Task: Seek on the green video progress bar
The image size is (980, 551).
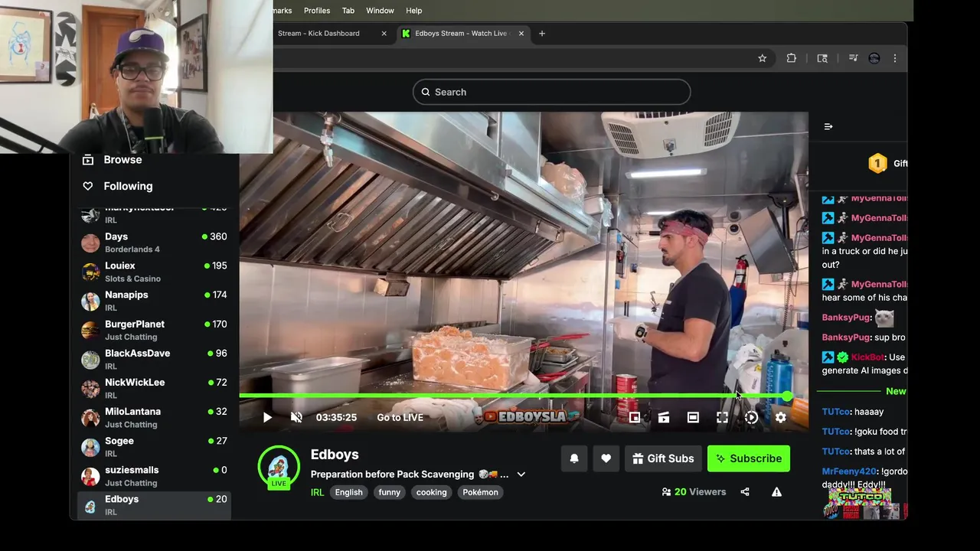Action: (514, 396)
